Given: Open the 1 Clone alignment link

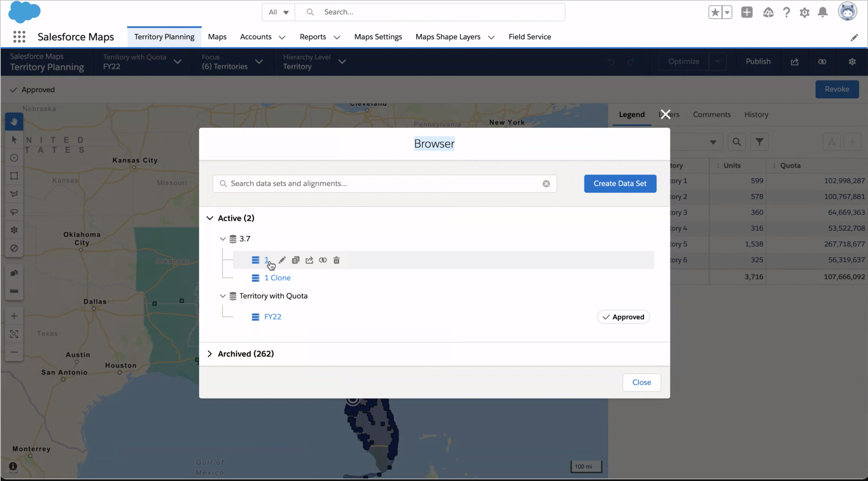Looking at the screenshot, I should coord(277,278).
